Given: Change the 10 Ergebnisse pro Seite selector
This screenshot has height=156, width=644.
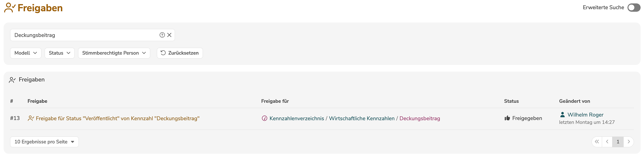Looking at the screenshot, I should click(44, 142).
